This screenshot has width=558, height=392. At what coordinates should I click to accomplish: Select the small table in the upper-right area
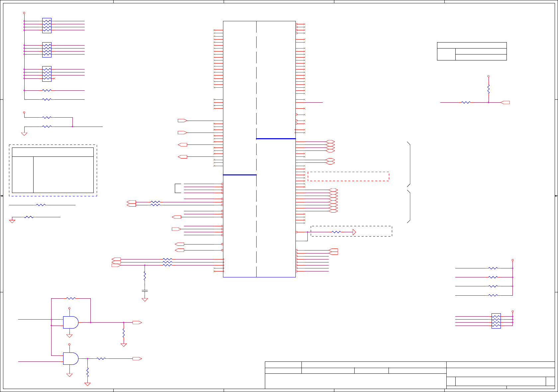[472, 51]
